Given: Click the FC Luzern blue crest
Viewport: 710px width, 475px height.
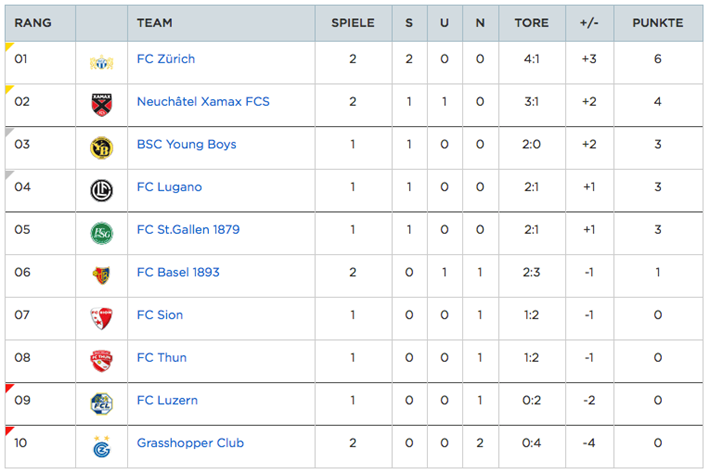Looking at the screenshot, I should click(101, 403).
